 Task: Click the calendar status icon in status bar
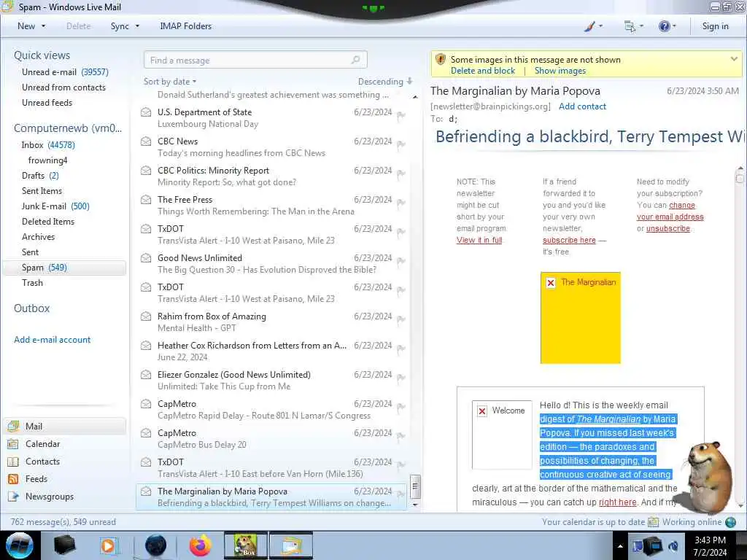[653, 522]
